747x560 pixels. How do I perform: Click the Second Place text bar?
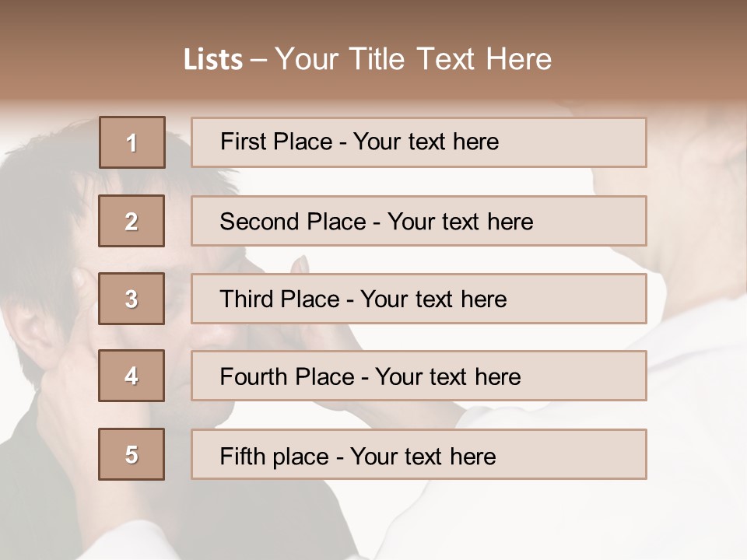point(419,221)
